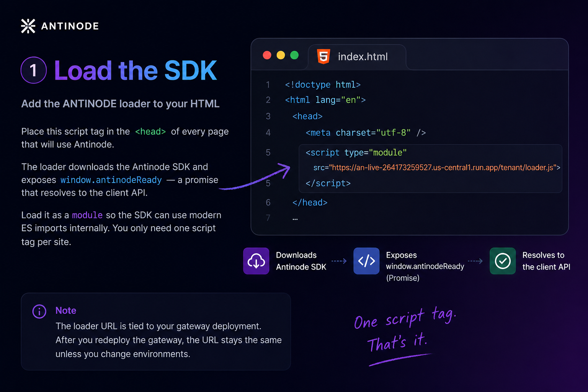Click the That's it handwritten text
Image resolution: width=588 pixels, height=392 pixels.
[x=397, y=342]
